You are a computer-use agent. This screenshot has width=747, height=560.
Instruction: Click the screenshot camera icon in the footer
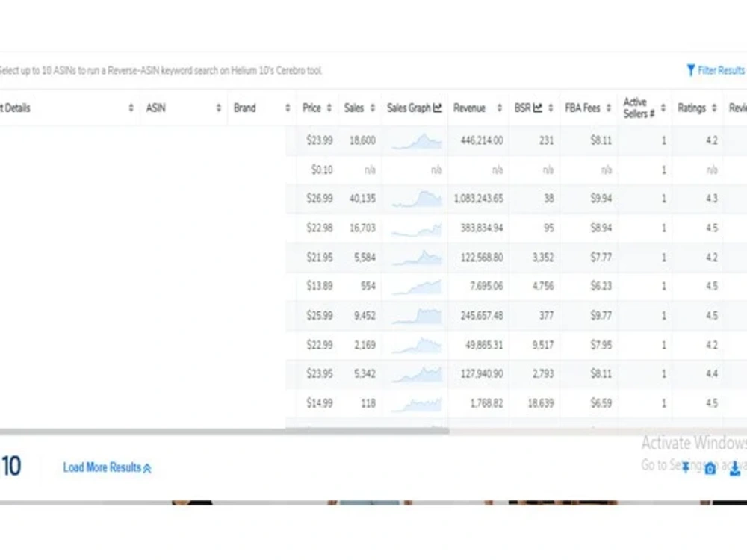[x=710, y=469]
